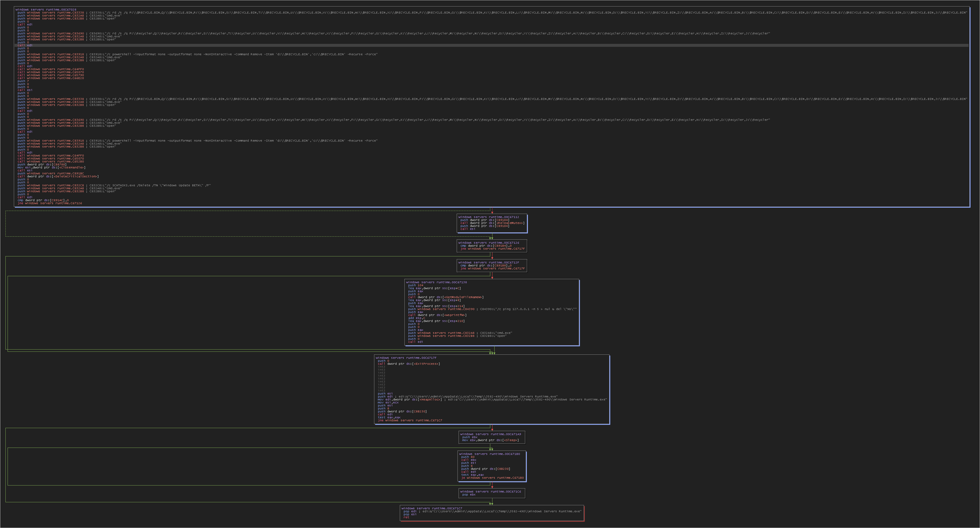The width and height of the screenshot is (980, 528).
Task: Click the final 'ret' instruction
Action: (406, 517)
